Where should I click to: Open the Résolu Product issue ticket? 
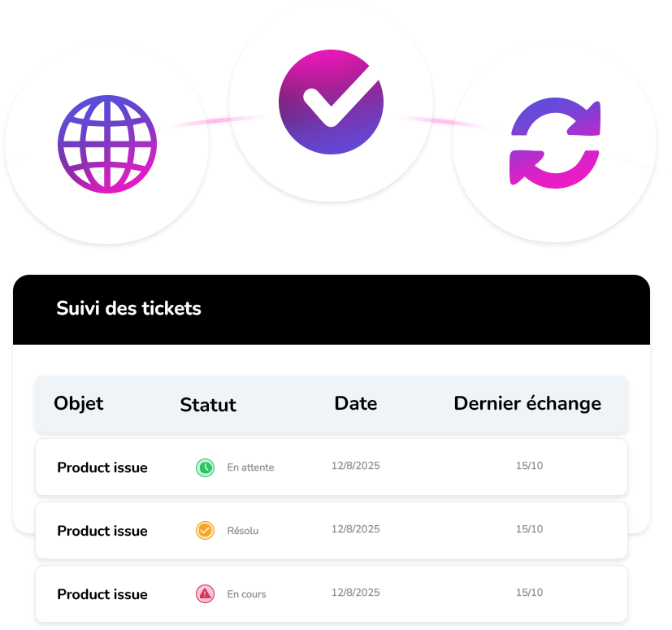pyautogui.click(x=102, y=531)
